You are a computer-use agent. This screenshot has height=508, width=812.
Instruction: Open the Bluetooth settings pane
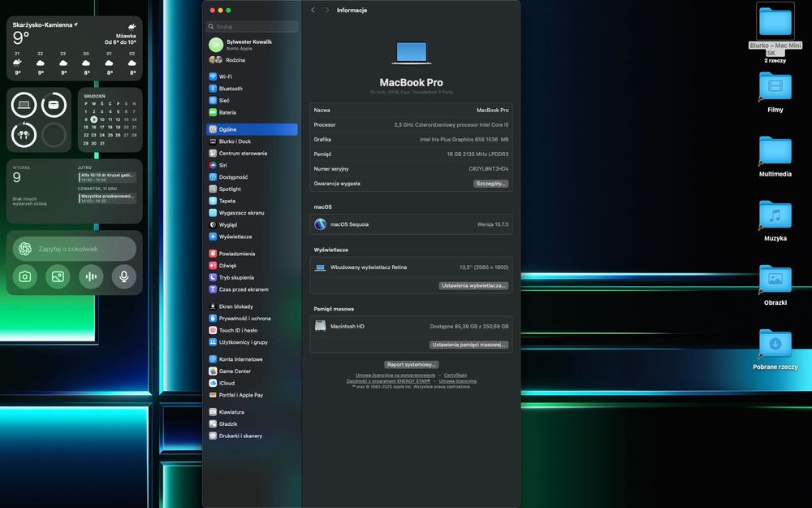(x=252, y=89)
